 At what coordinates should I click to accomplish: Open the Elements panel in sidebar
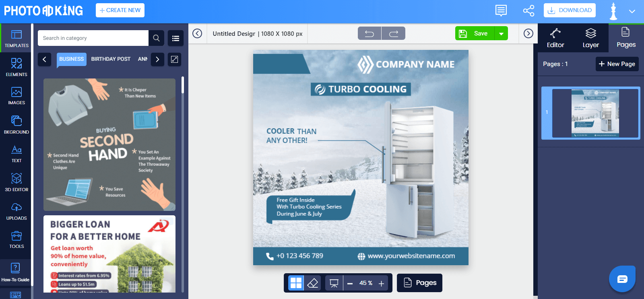pyautogui.click(x=17, y=67)
